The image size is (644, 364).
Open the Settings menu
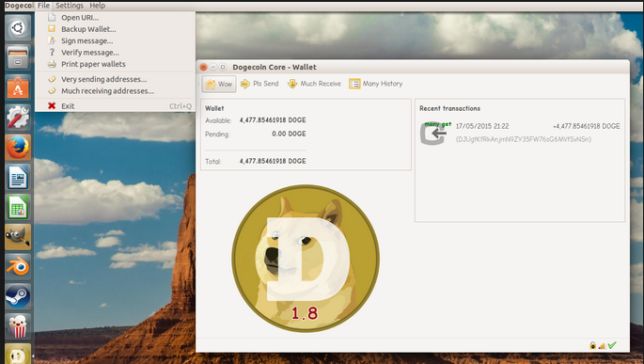coord(70,6)
